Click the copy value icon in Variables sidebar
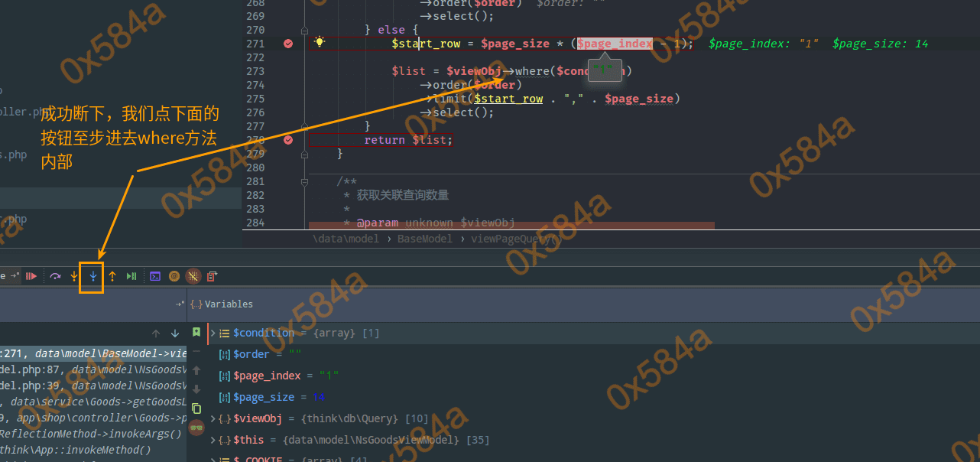Viewport: 980px width, 462px height. click(196, 408)
